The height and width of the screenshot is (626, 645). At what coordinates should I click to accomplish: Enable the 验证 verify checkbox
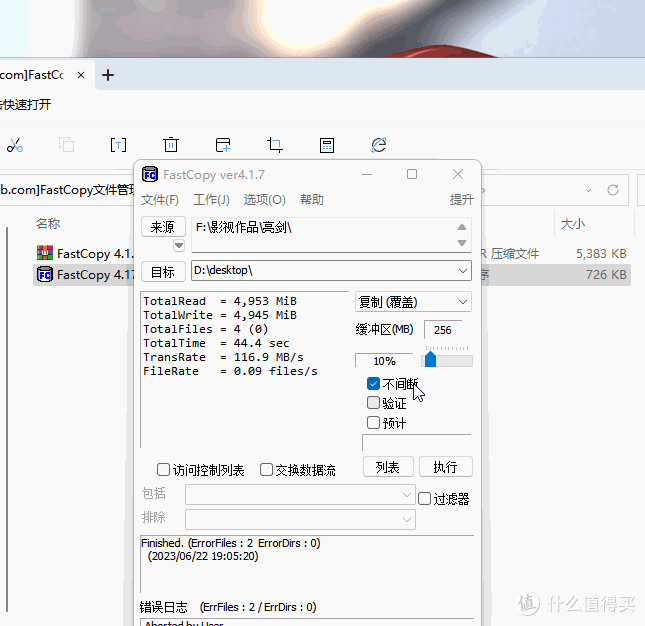373,402
